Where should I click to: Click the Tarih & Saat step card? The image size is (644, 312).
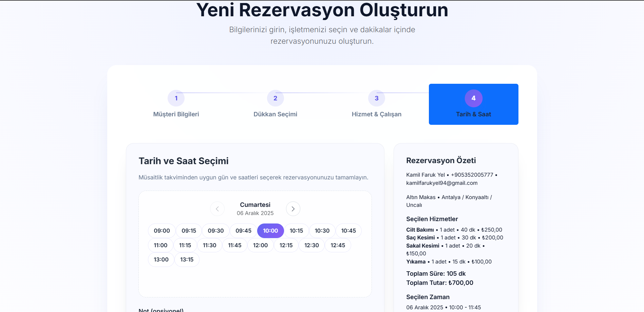[473, 104]
